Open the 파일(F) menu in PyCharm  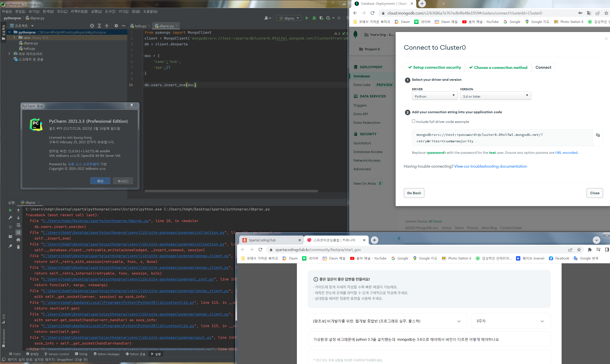7,11
